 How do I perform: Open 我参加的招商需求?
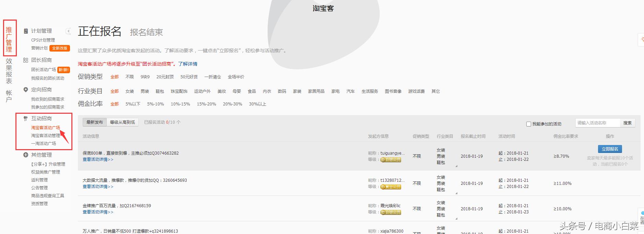48,107
